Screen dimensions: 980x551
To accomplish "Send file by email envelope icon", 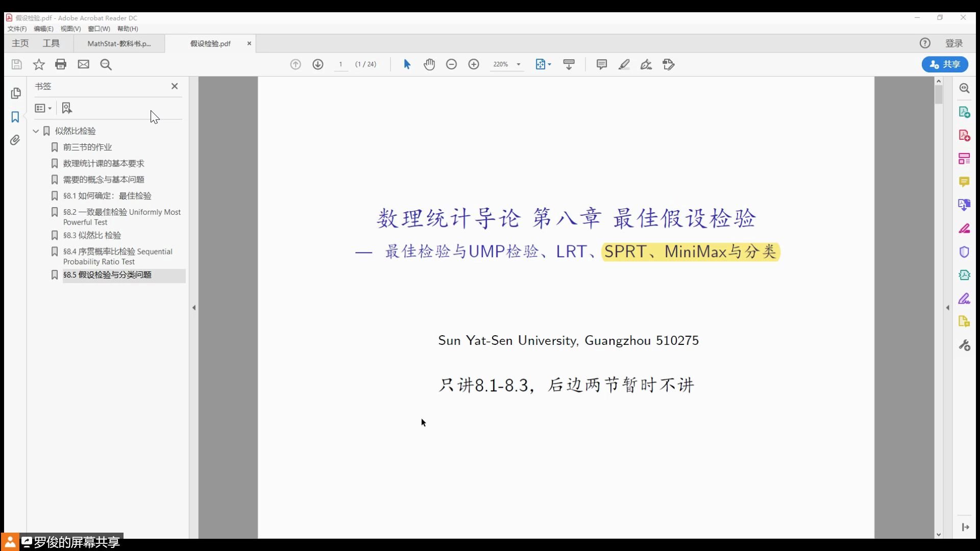I will click(x=83, y=64).
